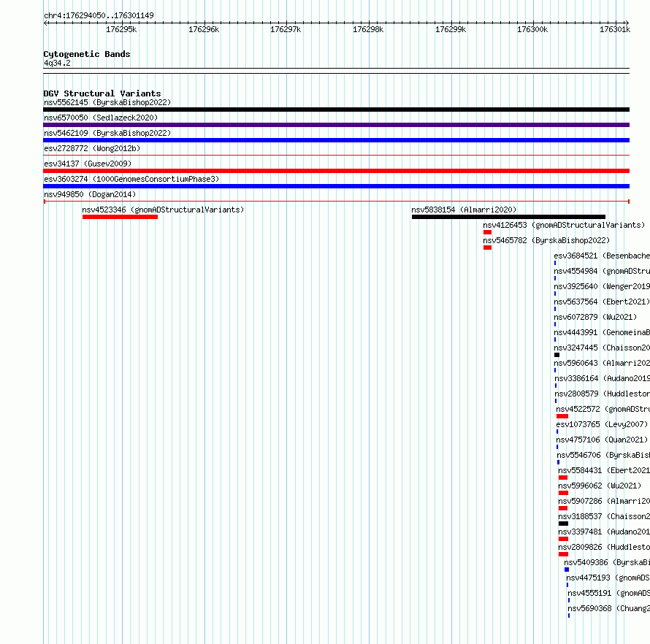This screenshot has height=644, width=650.
Task: Open variant nsv5562145 (ByrskaBishop2022) label
Action: pos(107,102)
